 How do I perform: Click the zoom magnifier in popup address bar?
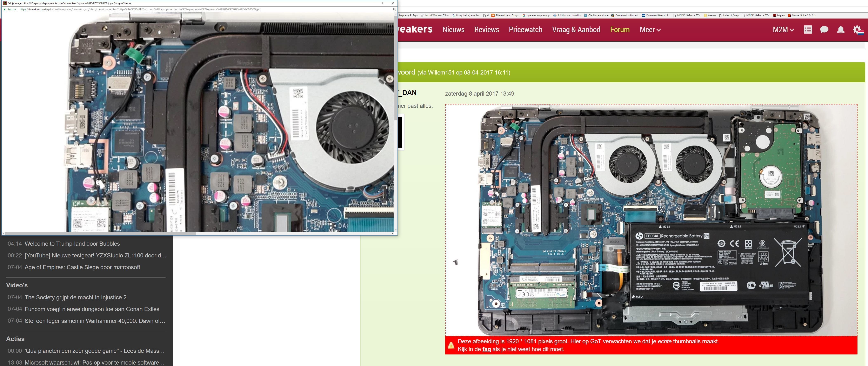[394, 9]
